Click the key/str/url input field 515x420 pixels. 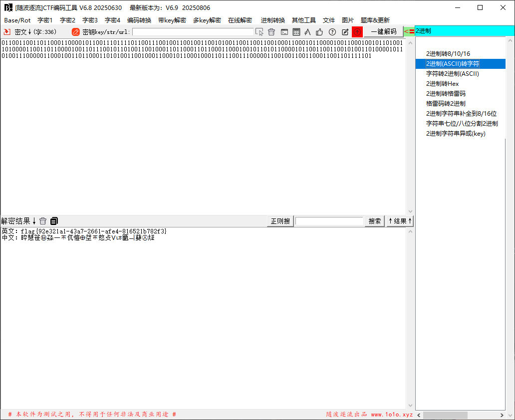(x=192, y=32)
